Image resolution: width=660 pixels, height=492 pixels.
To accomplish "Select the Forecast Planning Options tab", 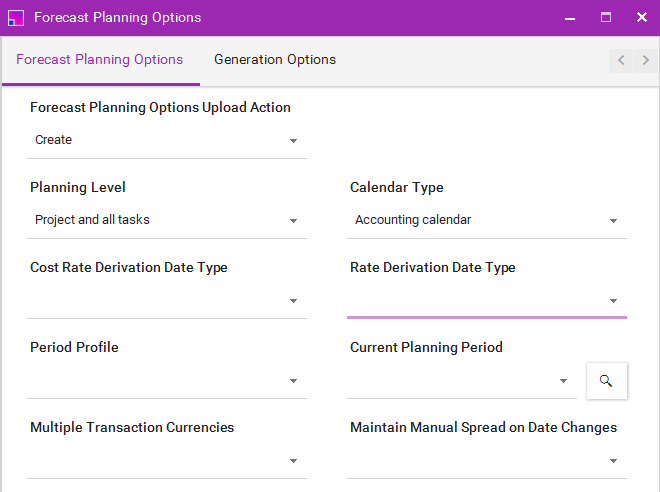I will coord(100,60).
